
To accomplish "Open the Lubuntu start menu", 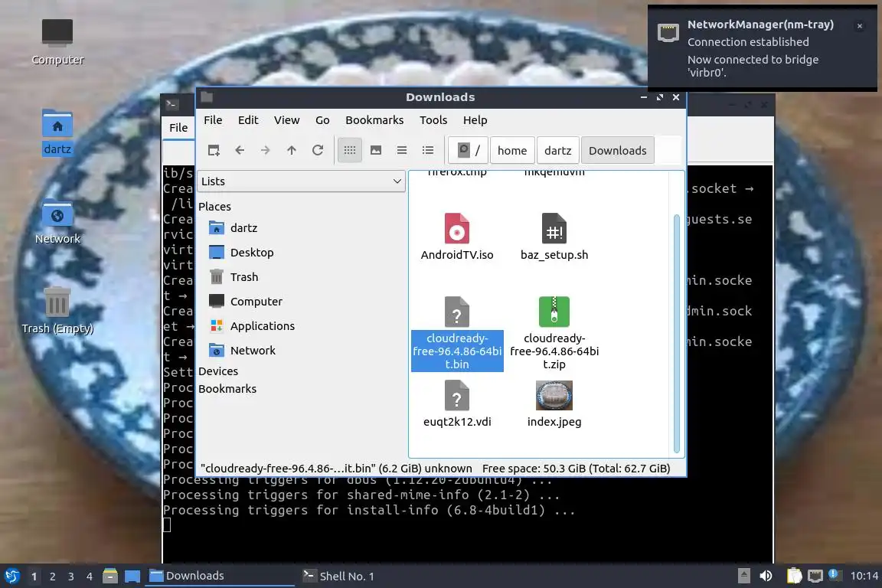I will click(12, 576).
